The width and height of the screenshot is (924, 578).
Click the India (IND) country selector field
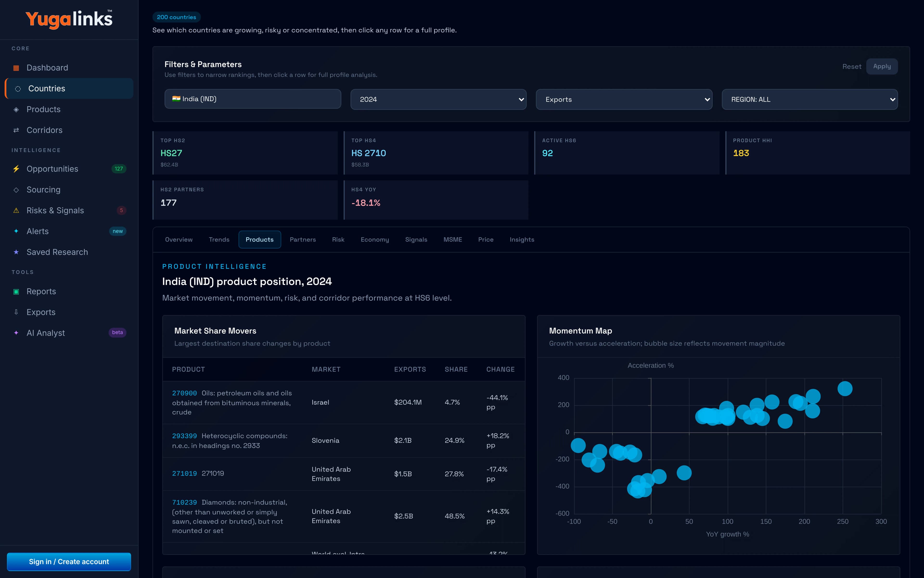(253, 99)
